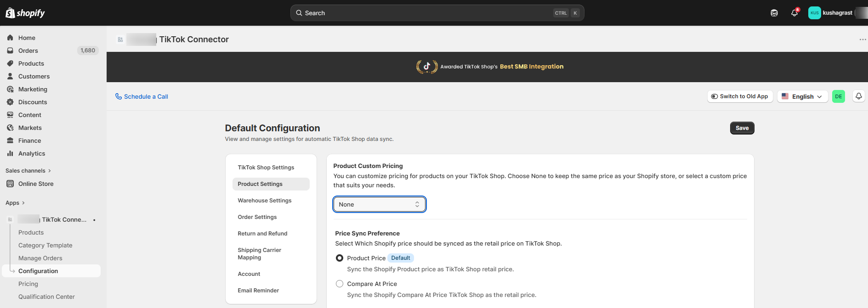868x308 pixels.
Task: Open the English language dropdown
Action: tap(802, 96)
